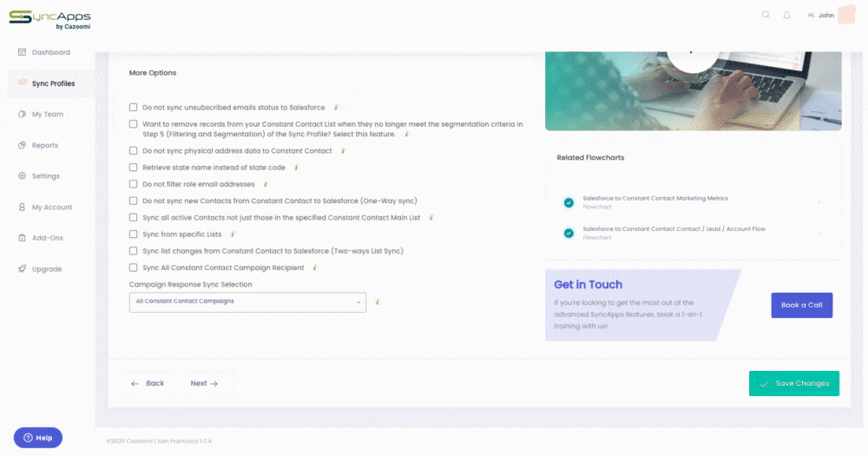Open the search icon in header
868x456 pixels.
(x=766, y=15)
